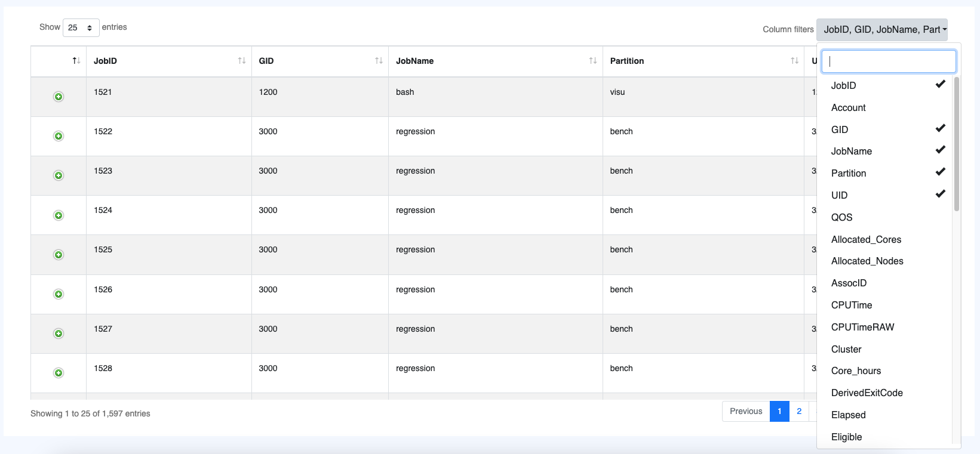Focus the column filter search box

click(x=888, y=61)
